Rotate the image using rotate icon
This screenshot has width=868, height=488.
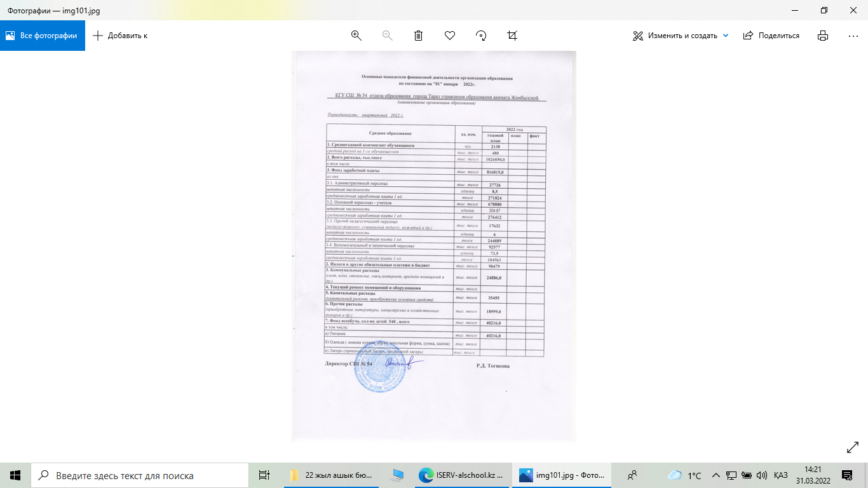pyautogui.click(x=481, y=36)
